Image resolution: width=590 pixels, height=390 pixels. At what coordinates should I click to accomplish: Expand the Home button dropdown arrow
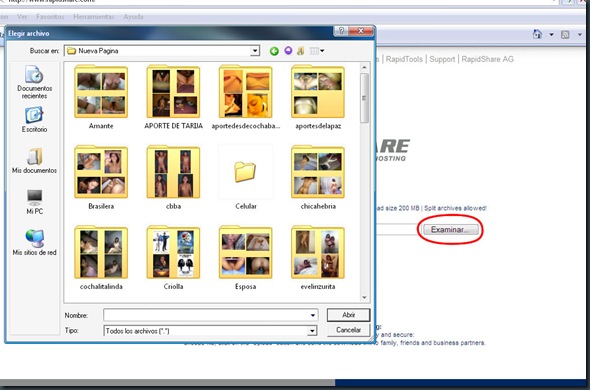[552, 35]
